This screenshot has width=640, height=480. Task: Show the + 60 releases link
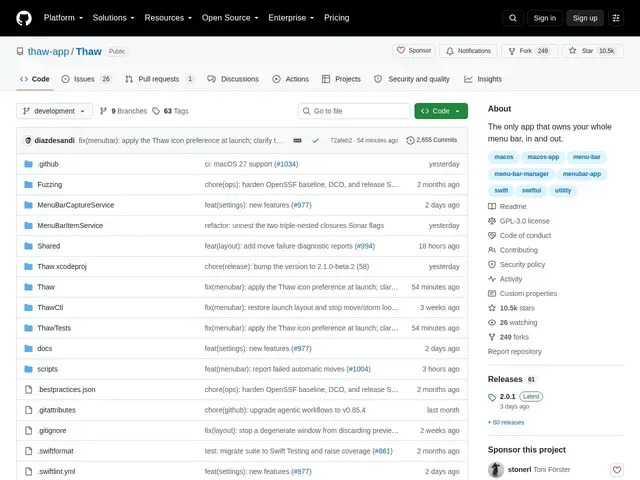click(506, 422)
